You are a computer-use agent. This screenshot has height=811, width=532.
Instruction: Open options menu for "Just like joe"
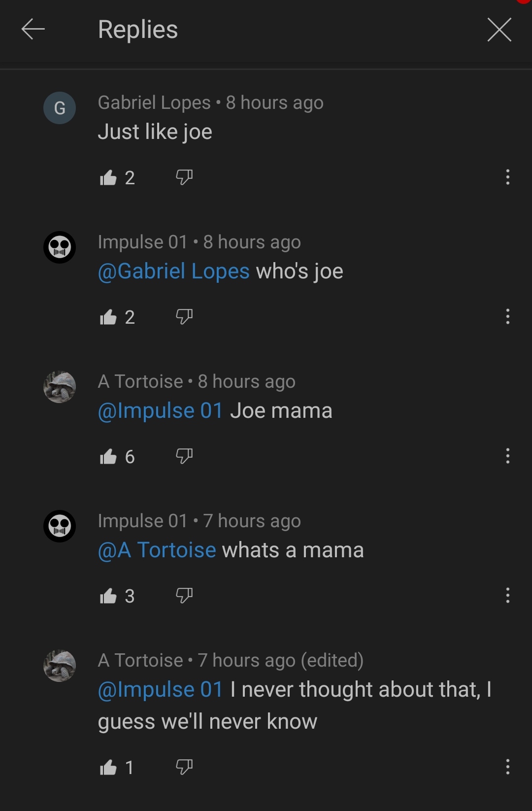[507, 177]
